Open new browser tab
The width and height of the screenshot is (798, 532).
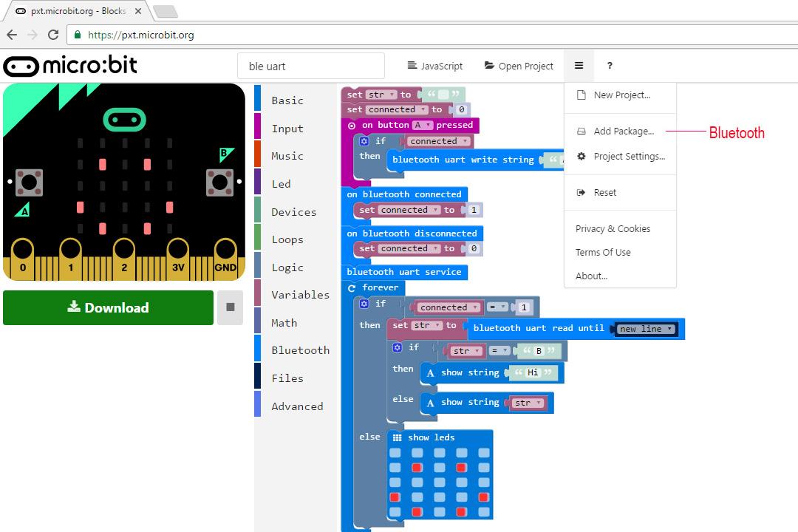165,11
